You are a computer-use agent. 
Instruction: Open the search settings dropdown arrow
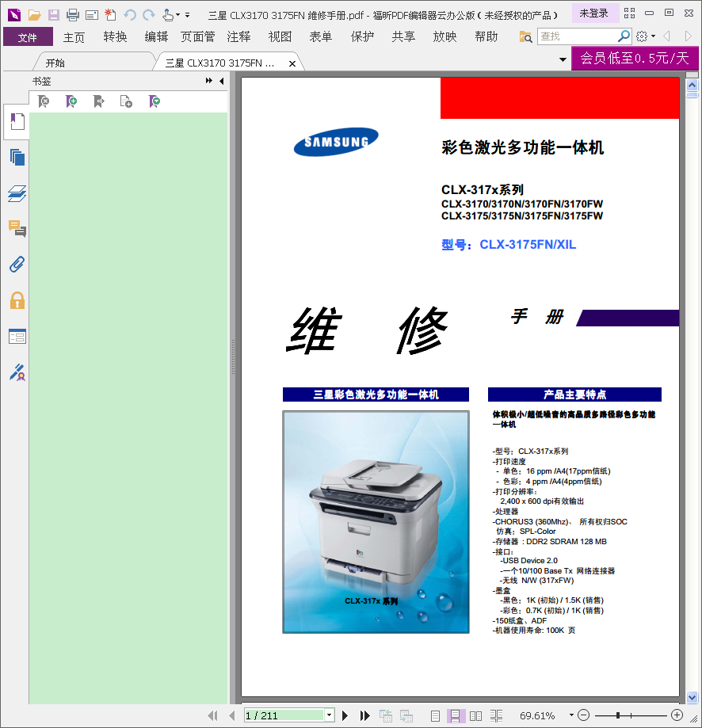tap(653, 36)
